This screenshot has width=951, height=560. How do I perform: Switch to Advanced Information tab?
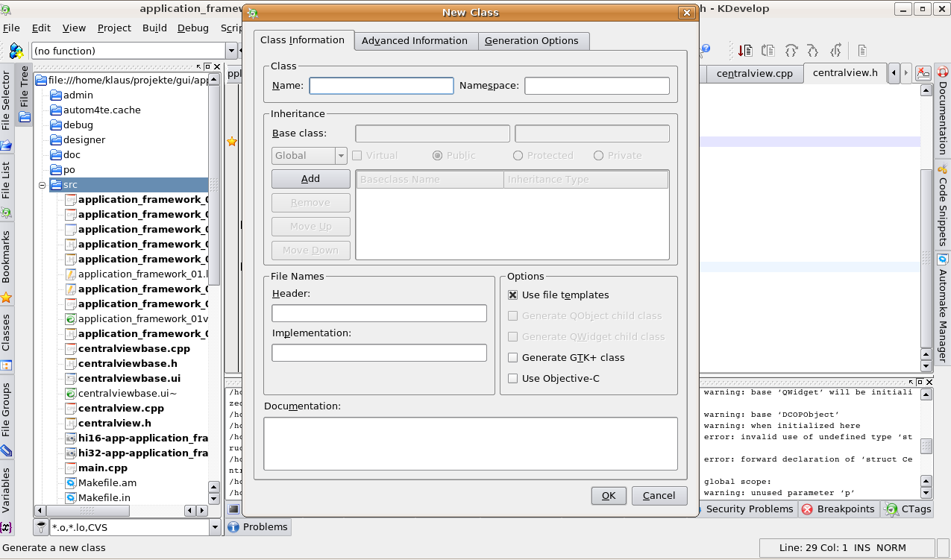click(415, 41)
